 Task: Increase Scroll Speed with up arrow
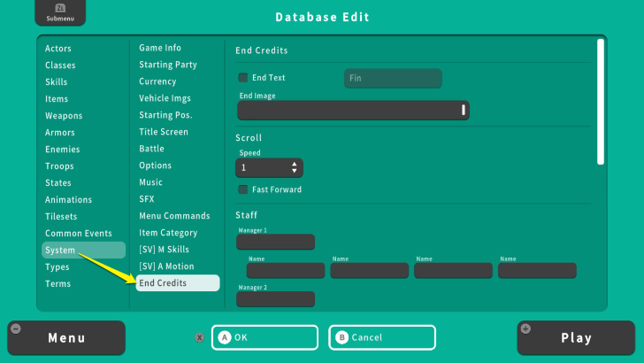coord(294,164)
